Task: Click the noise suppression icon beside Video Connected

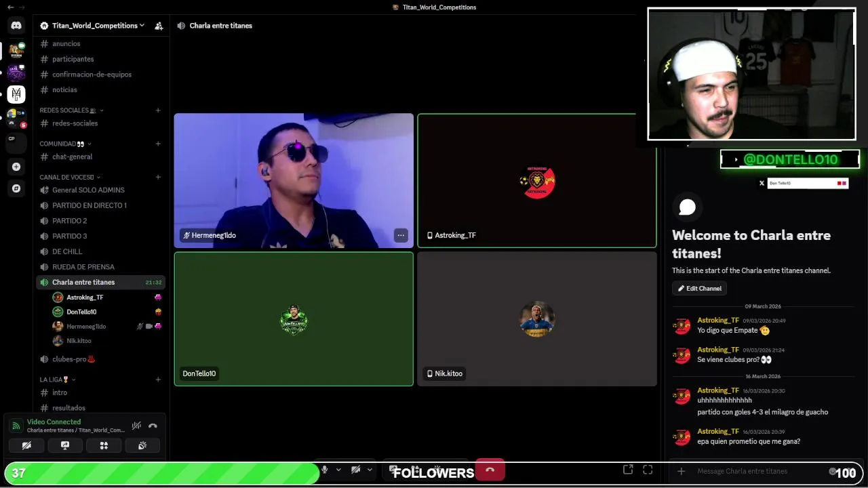Action: (x=136, y=426)
